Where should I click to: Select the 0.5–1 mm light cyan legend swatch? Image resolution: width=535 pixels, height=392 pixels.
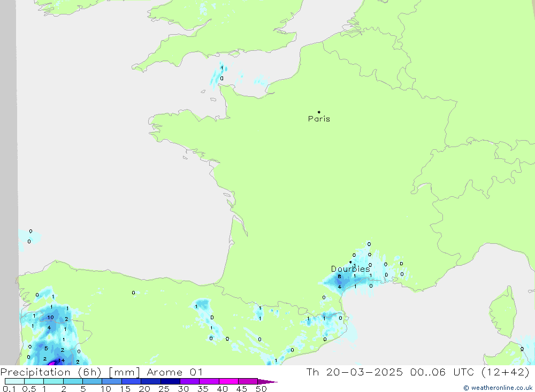coord(34,381)
